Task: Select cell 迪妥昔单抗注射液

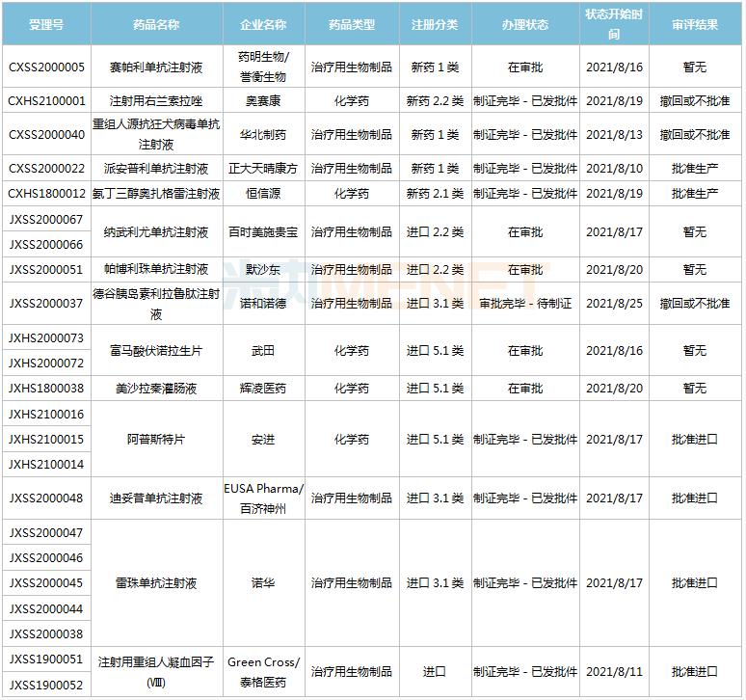Action: pyautogui.click(x=156, y=498)
